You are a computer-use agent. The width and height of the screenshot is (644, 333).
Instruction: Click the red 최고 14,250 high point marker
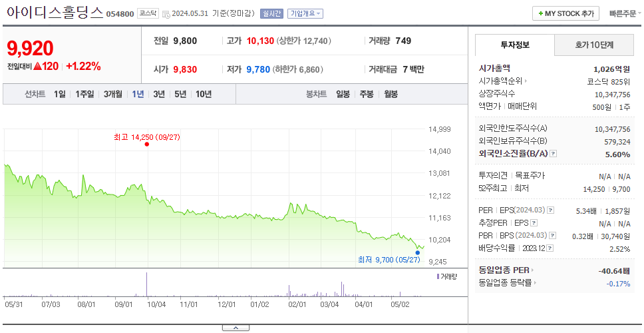point(146,145)
